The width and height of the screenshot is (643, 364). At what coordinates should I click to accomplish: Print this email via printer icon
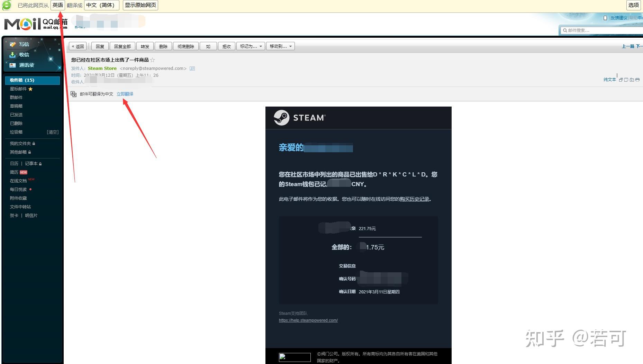[x=637, y=80]
